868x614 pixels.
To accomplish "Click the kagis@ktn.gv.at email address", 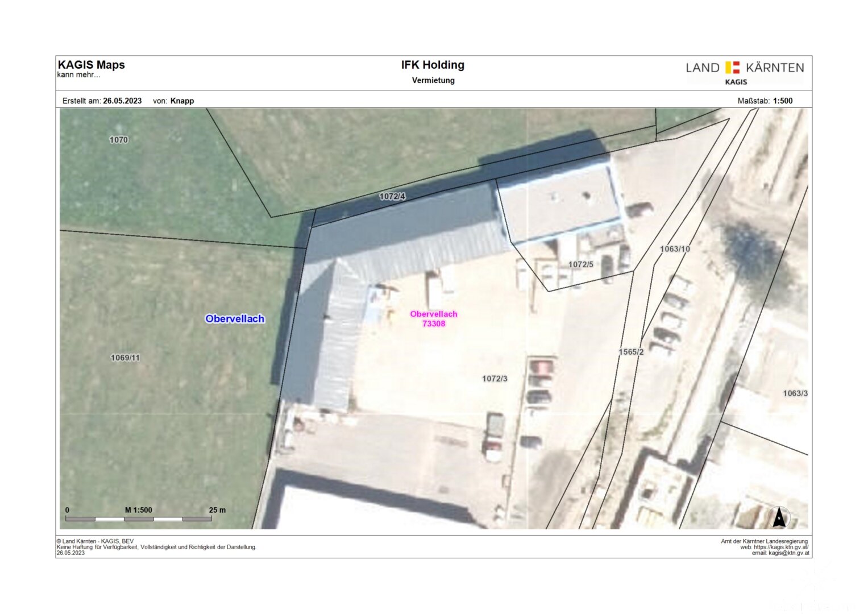I will 788,553.
